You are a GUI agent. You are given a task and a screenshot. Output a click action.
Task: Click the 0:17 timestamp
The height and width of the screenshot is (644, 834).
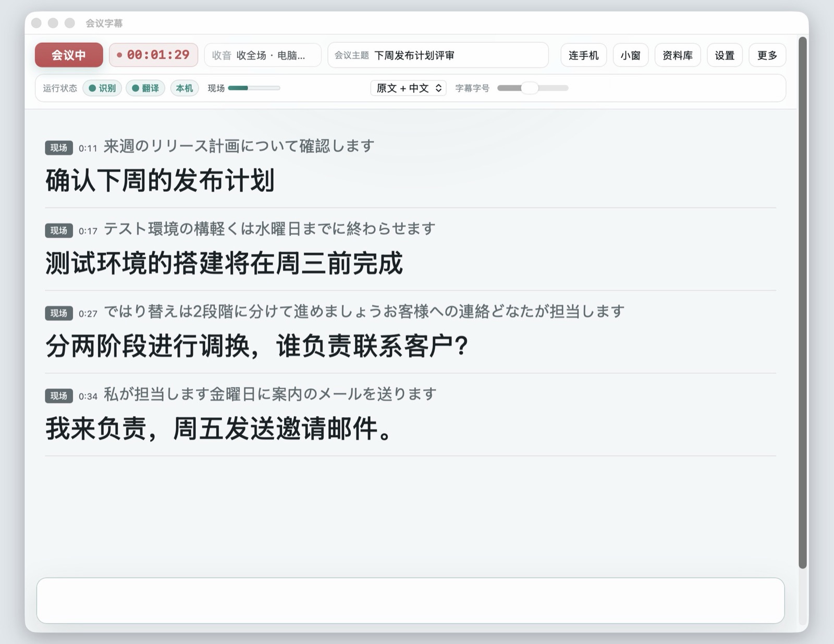coord(88,231)
